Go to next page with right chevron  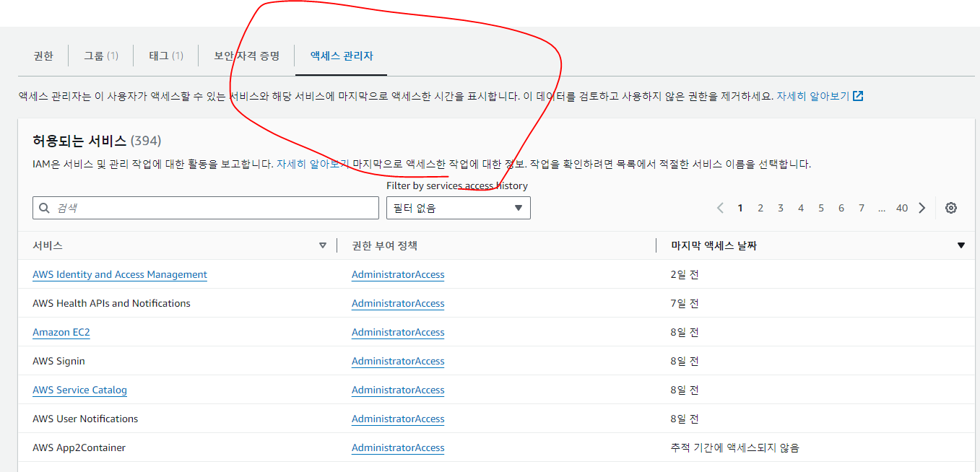coord(922,208)
